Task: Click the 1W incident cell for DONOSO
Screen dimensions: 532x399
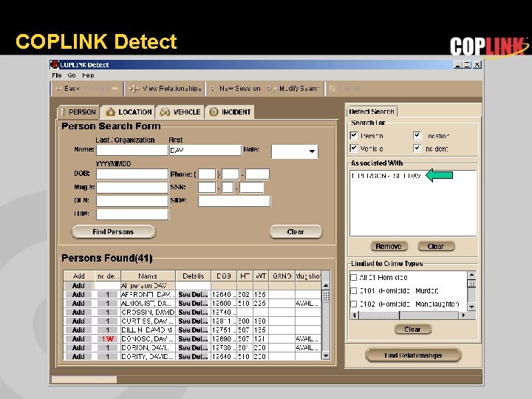Action: [107, 338]
